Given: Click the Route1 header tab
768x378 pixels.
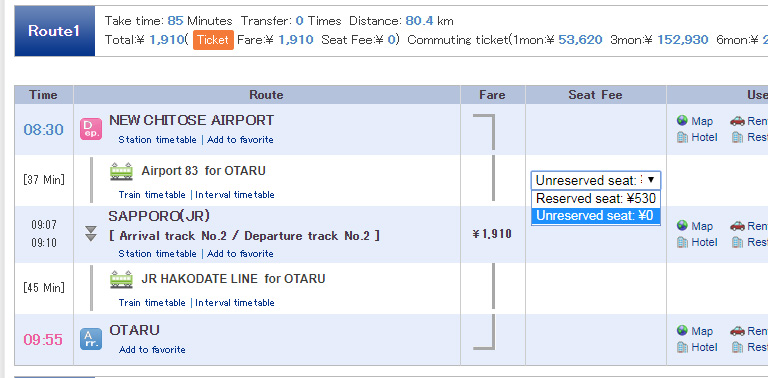Looking at the screenshot, I should click(54, 31).
